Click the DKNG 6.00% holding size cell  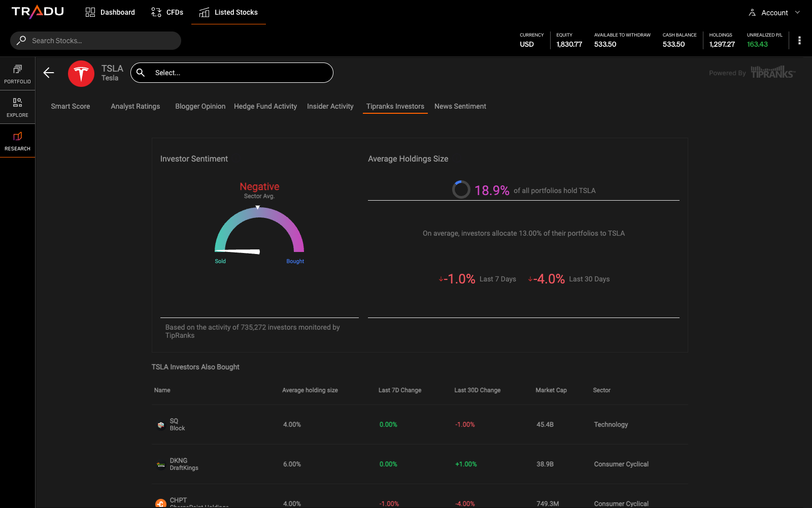(x=292, y=464)
